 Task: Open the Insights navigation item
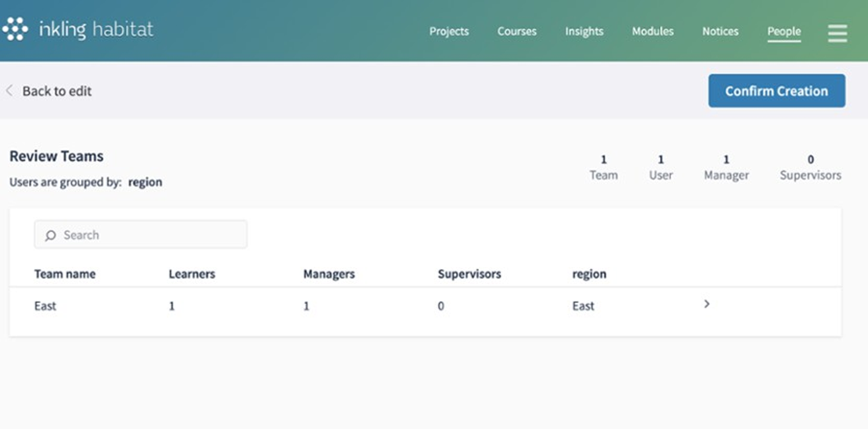(584, 31)
